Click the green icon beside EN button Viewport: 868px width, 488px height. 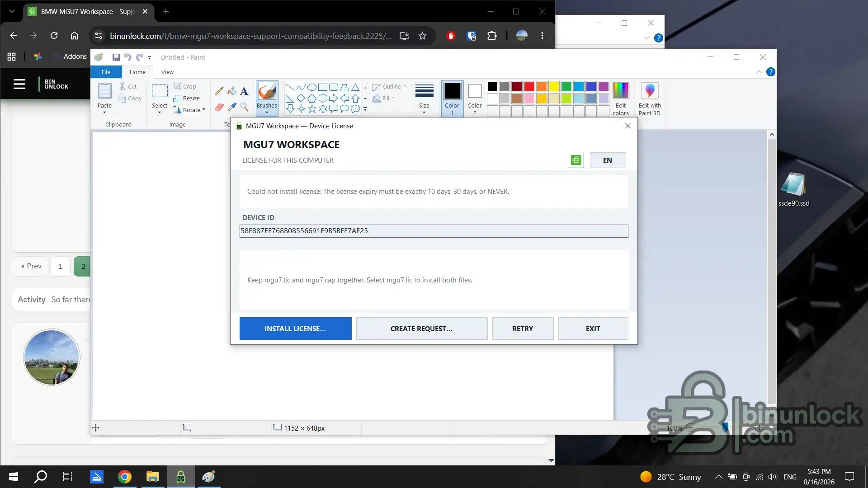point(576,160)
